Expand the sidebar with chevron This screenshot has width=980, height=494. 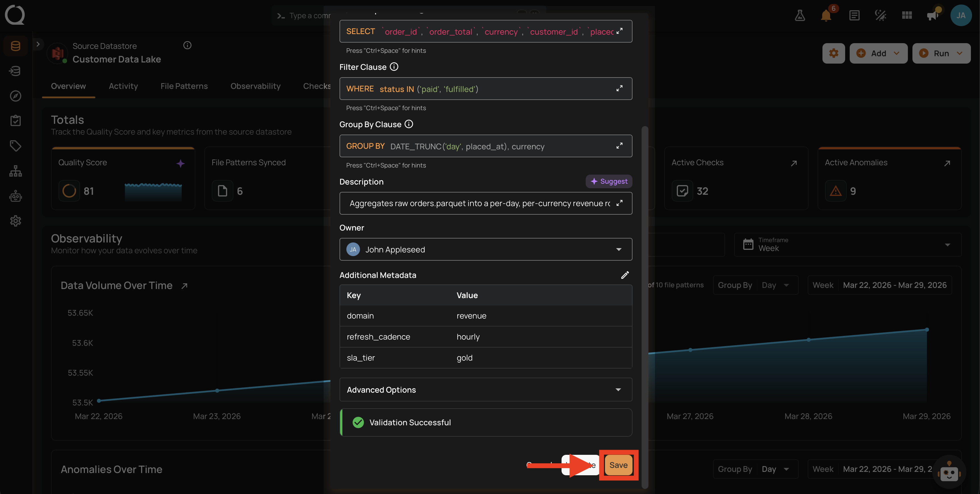(38, 44)
